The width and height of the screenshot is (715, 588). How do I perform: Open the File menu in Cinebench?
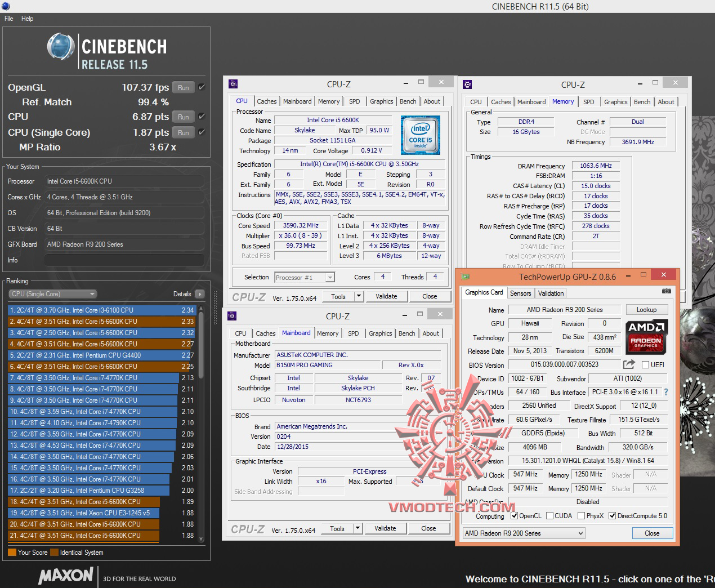9,19
